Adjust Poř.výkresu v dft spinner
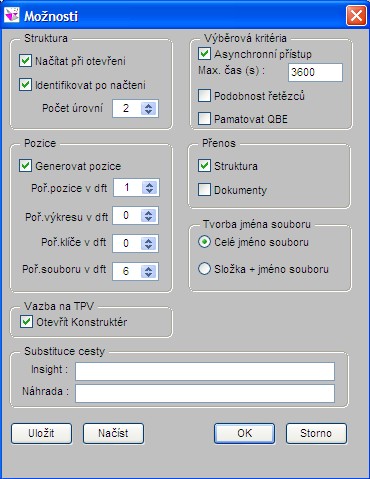Image resolution: width=370 pixels, height=479 pixels. coord(149,216)
